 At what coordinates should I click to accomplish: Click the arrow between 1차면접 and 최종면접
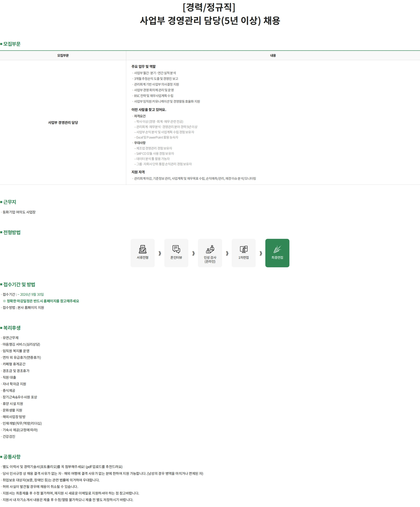click(261, 253)
